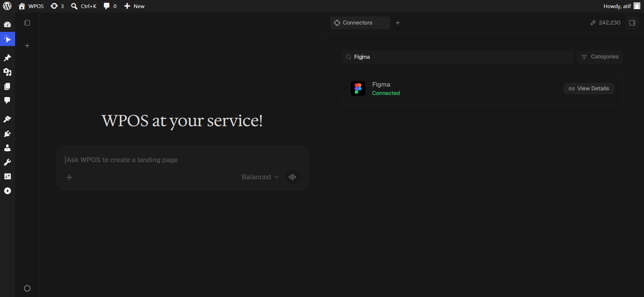This screenshot has height=297, width=644.
Task: Open View Details for Figma
Action: click(589, 89)
